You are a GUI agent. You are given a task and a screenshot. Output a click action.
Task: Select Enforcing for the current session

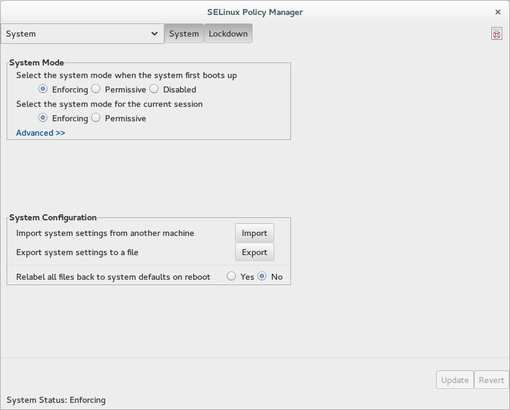click(x=43, y=118)
